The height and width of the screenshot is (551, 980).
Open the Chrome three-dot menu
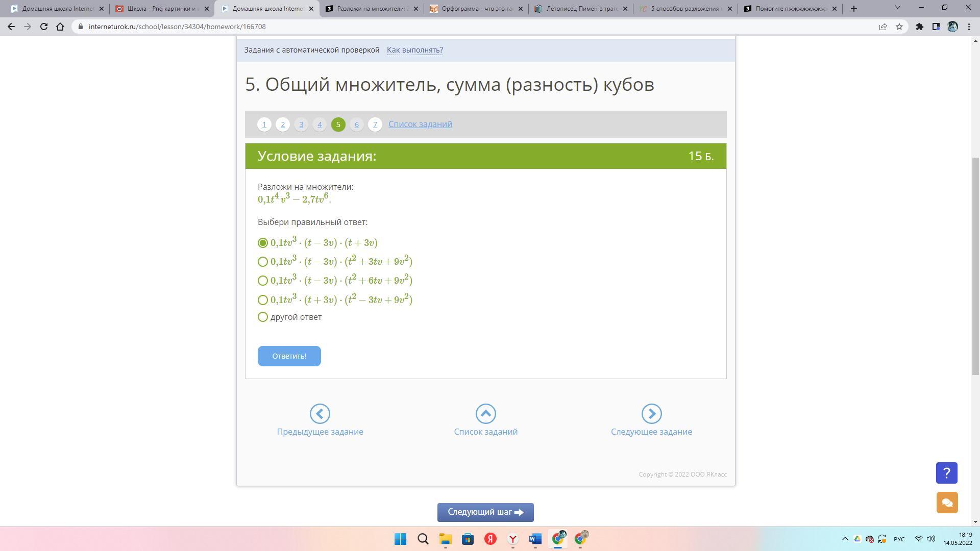[x=969, y=27]
